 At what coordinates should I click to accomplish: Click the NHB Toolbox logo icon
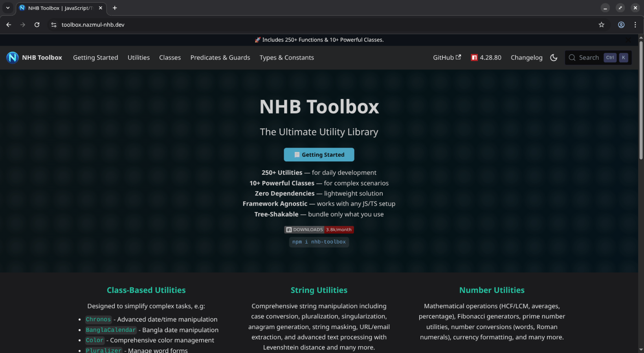point(13,57)
